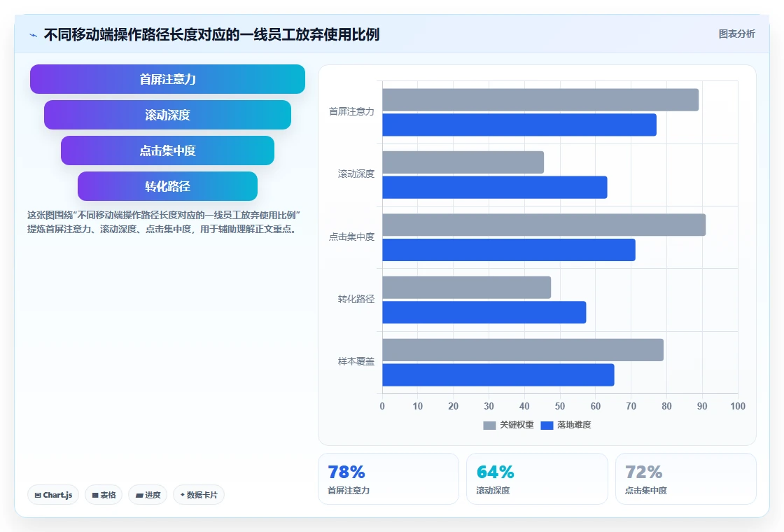Click the blue bar for 点击集中度
Viewport: 784px width, 532px height.
tap(509, 250)
